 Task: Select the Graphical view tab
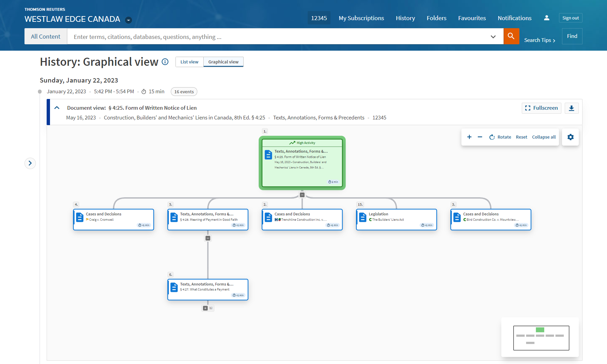click(223, 62)
